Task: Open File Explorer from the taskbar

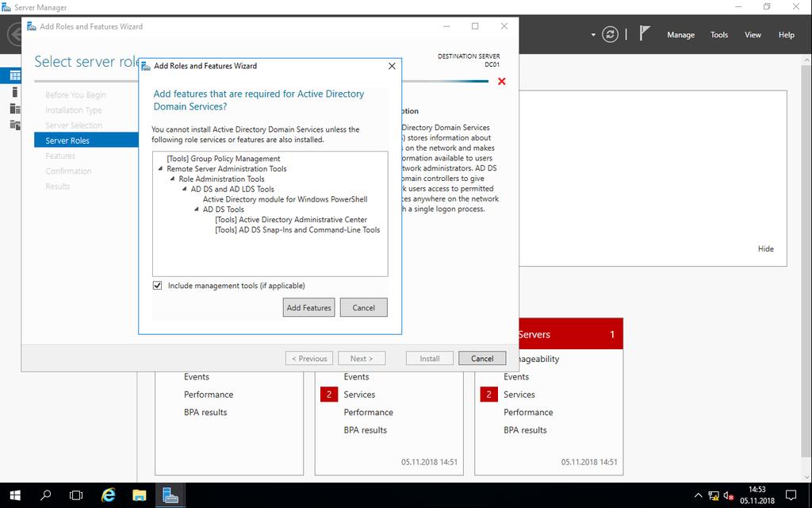Action: (140, 495)
